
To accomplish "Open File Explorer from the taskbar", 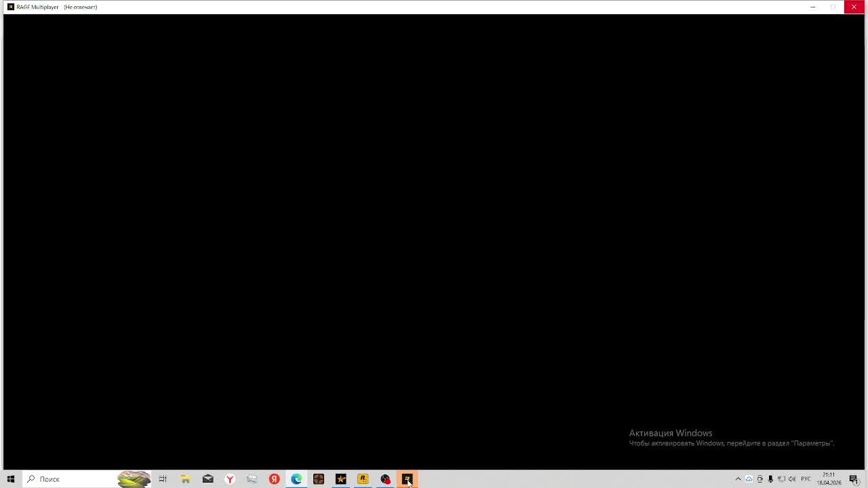I will coord(185,479).
